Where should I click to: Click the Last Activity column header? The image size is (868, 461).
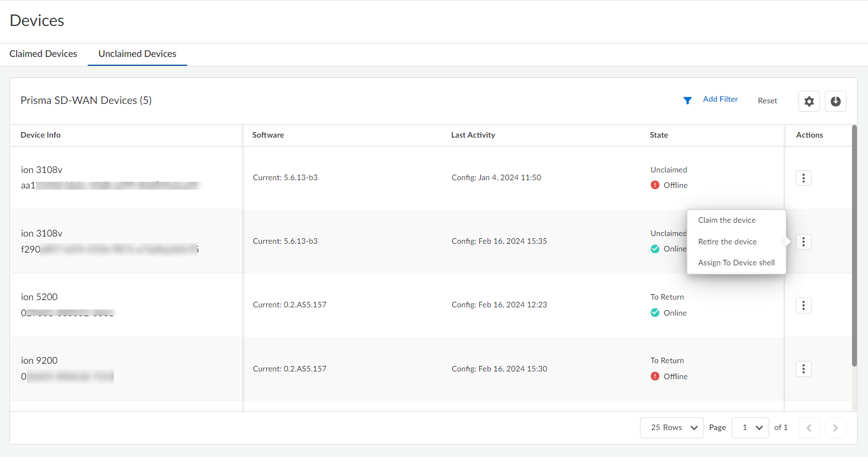pyautogui.click(x=473, y=135)
